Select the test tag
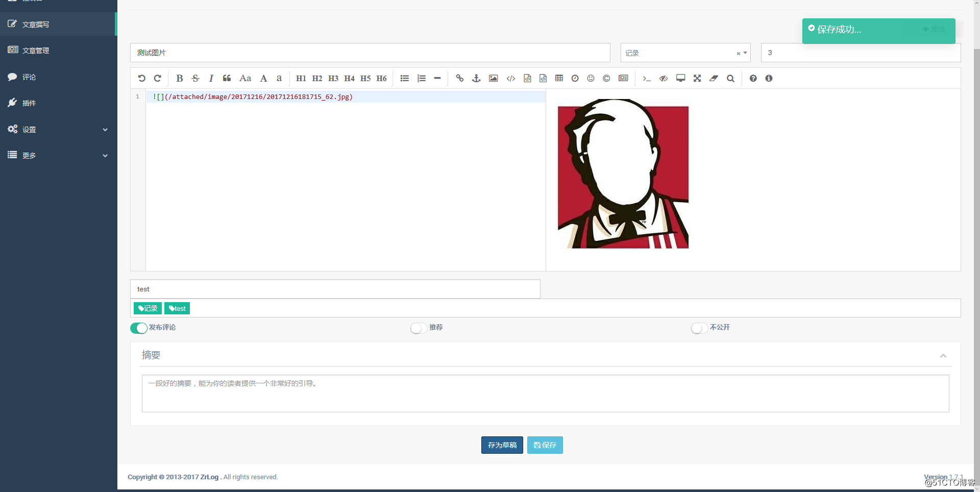This screenshot has width=980, height=492. coord(177,308)
